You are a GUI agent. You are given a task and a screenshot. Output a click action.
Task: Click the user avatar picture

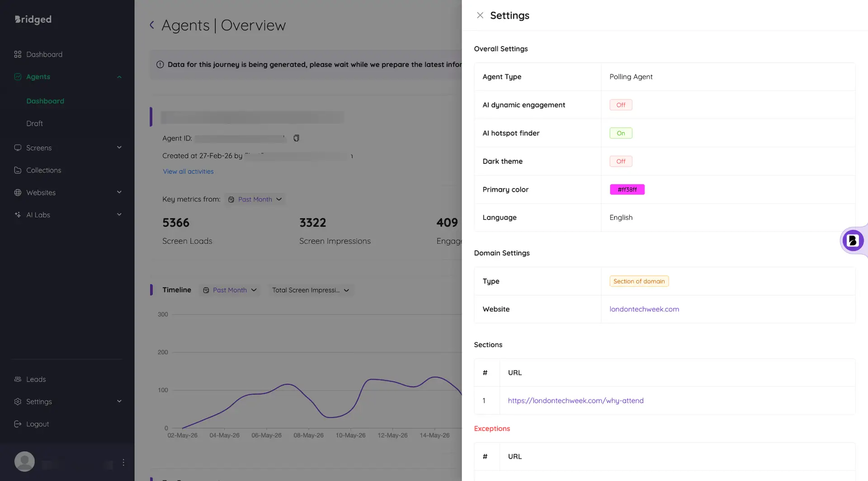24,462
